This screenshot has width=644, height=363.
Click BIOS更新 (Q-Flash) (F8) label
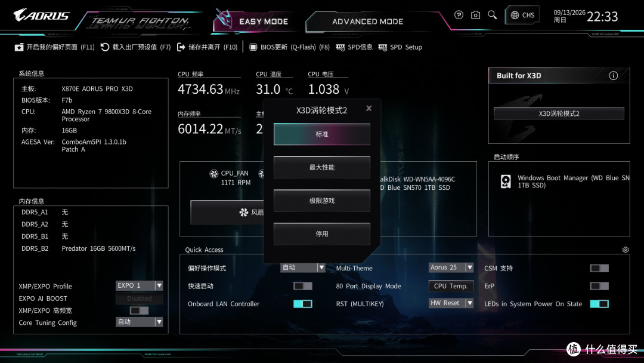click(x=295, y=47)
